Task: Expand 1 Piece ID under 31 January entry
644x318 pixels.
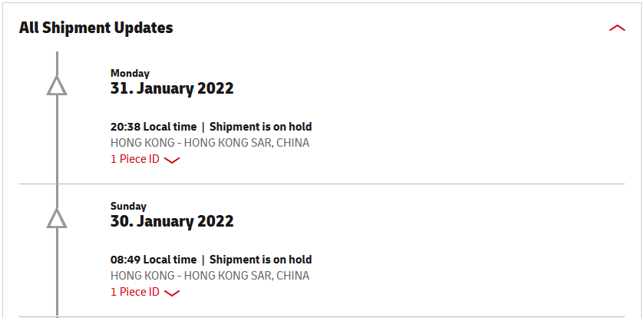Action: click(x=145, y=159)
